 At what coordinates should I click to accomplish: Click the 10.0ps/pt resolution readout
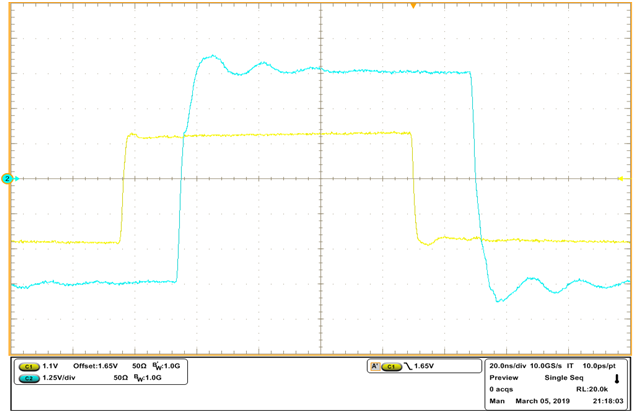tap(599, 366)
